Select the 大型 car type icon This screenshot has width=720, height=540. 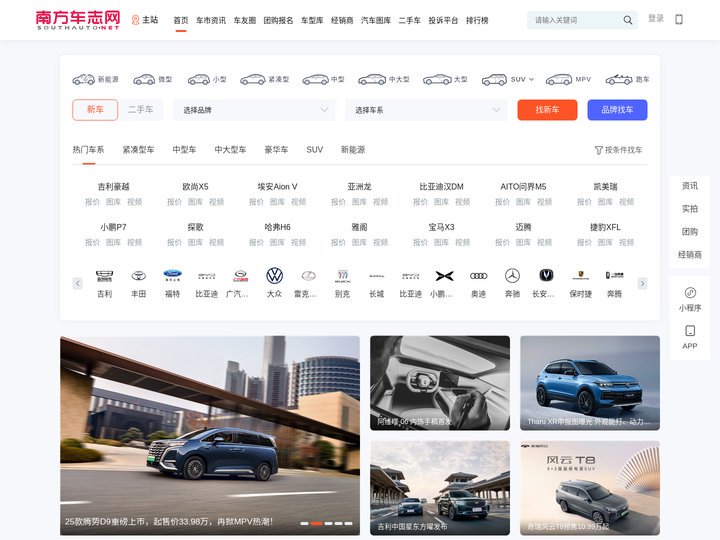[437, 79]
